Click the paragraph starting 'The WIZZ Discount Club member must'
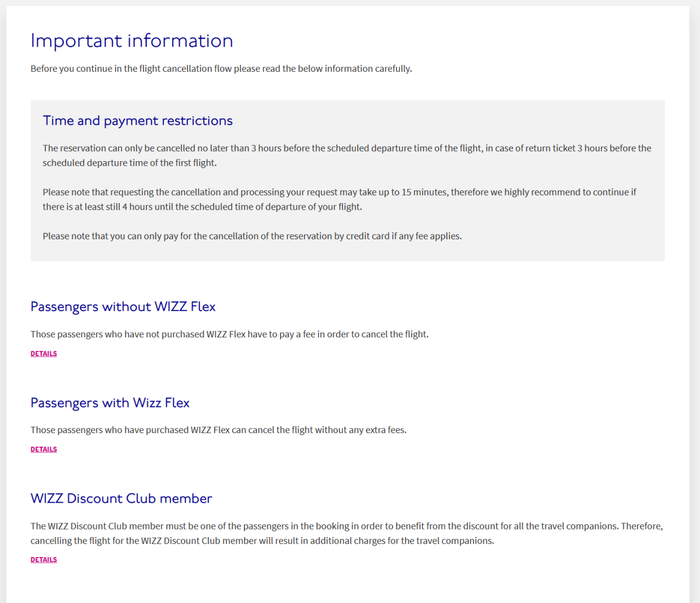This screenshot has height=603, width=700. click(x=346, y=527)
